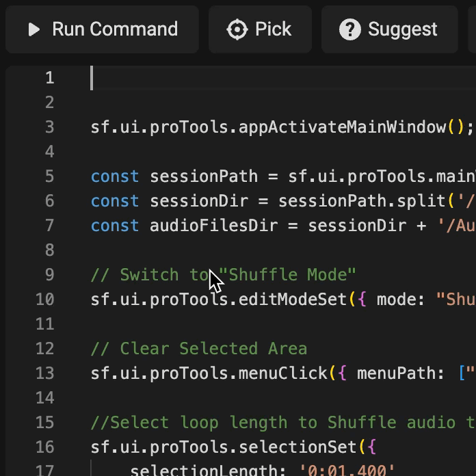476x476 pixels.
Task: Click line number 16 in the gutter
Action: point(44,447)
